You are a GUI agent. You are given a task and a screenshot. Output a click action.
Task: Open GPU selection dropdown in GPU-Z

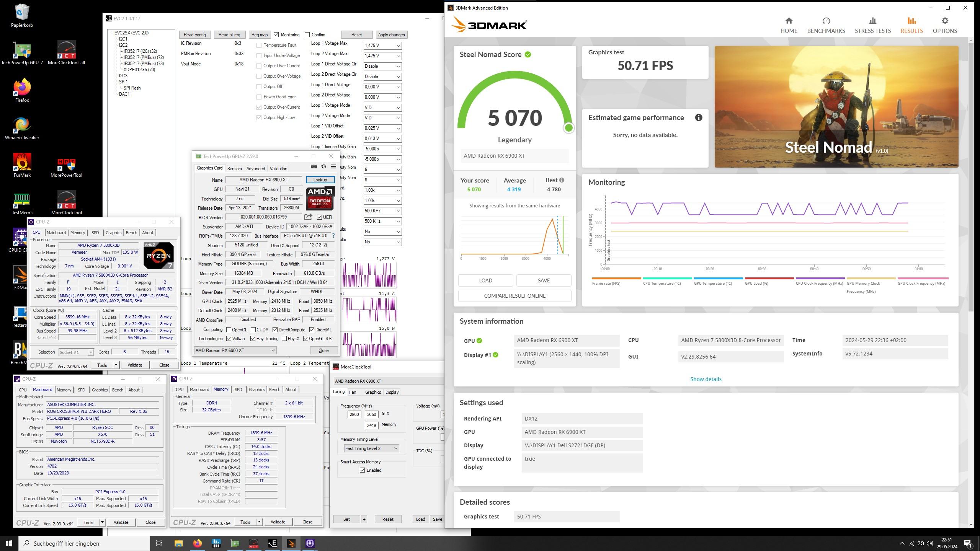click(235, 350)
